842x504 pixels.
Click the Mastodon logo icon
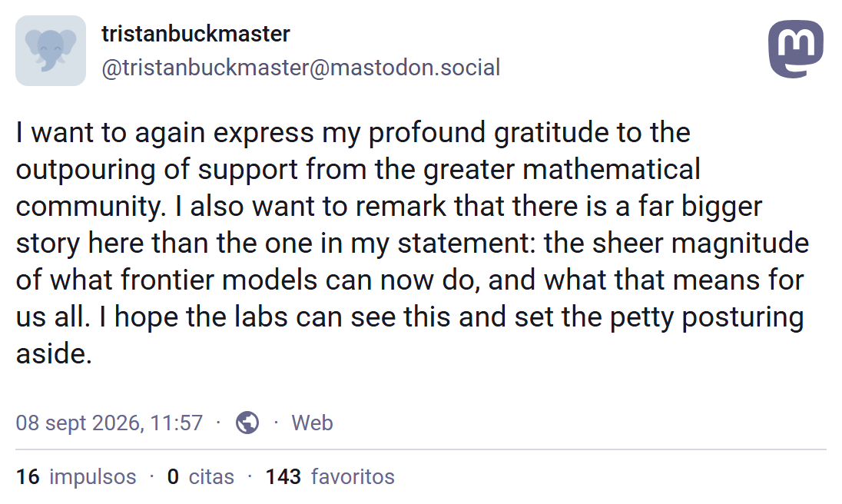pos(796,49)
